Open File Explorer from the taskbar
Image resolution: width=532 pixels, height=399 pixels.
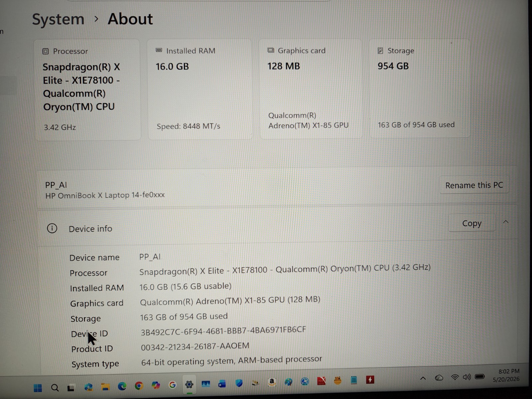pyautogui.click(x=105, y=387)
